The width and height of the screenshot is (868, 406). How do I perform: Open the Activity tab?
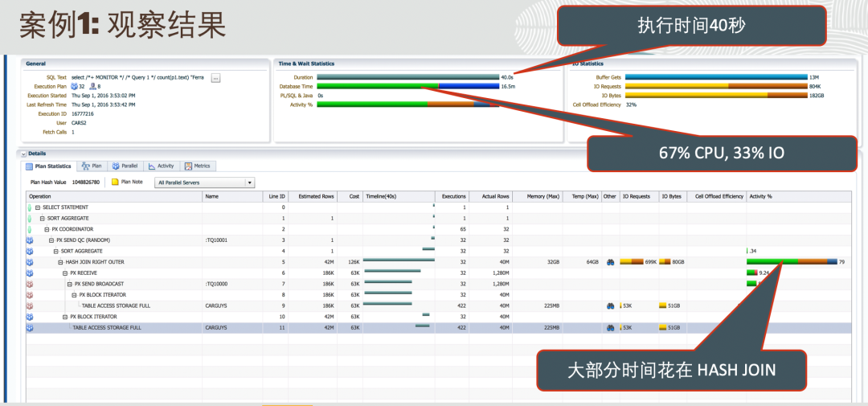click(x=161, y=166)
